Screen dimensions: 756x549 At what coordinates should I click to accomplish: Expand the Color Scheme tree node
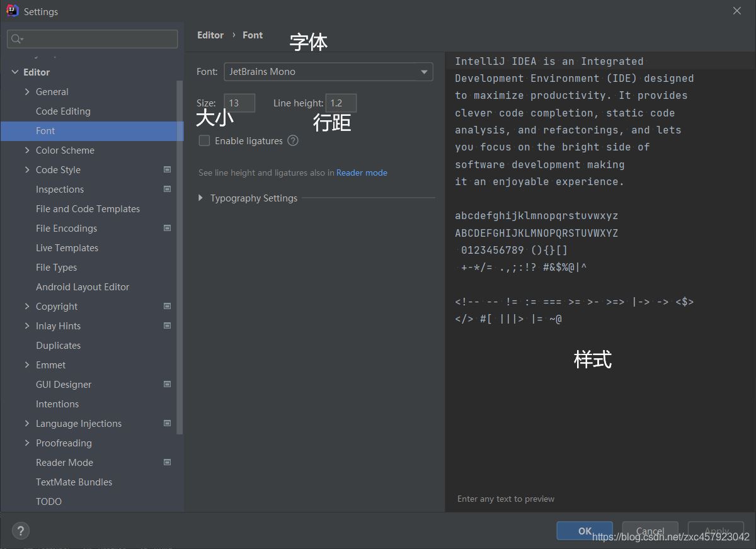pos(27,150)
